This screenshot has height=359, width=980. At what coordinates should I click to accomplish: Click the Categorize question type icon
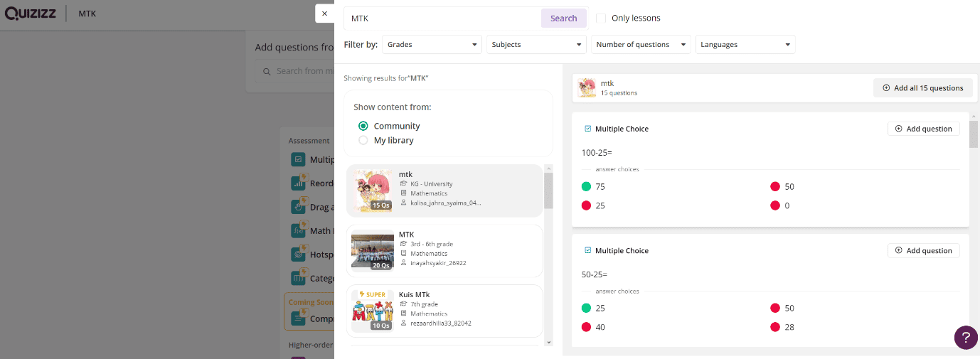point(299,278)
